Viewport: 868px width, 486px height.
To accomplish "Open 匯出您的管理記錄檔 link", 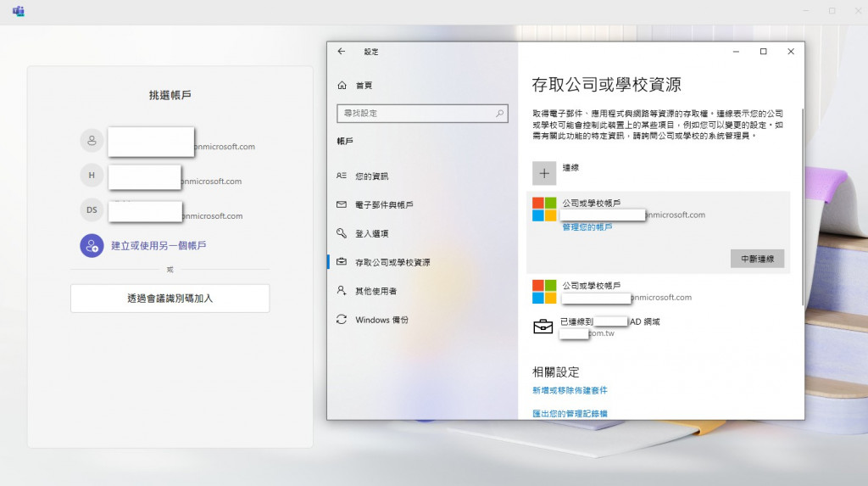I will pyautogui.click(x=570, y=414).
